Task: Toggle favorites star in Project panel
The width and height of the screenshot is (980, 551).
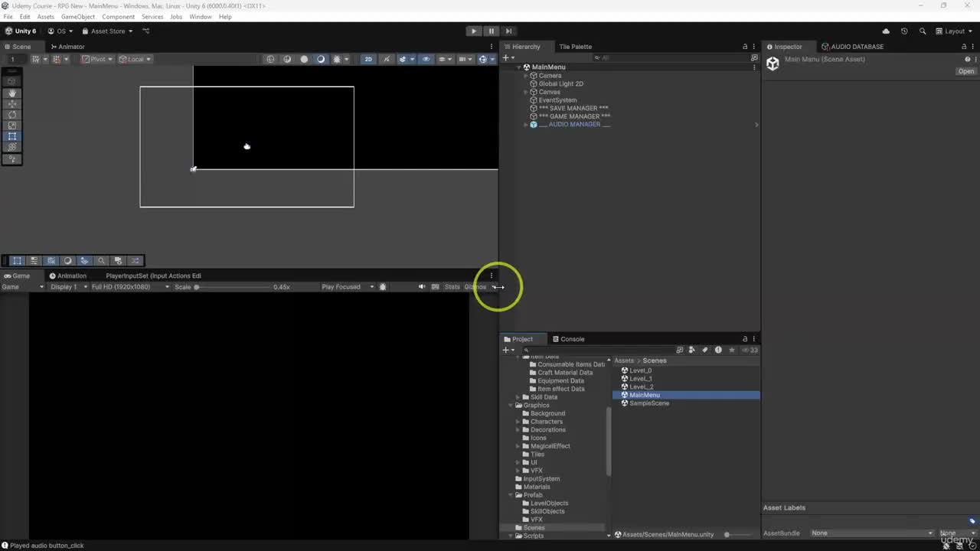Action: [x=732, y=350]
